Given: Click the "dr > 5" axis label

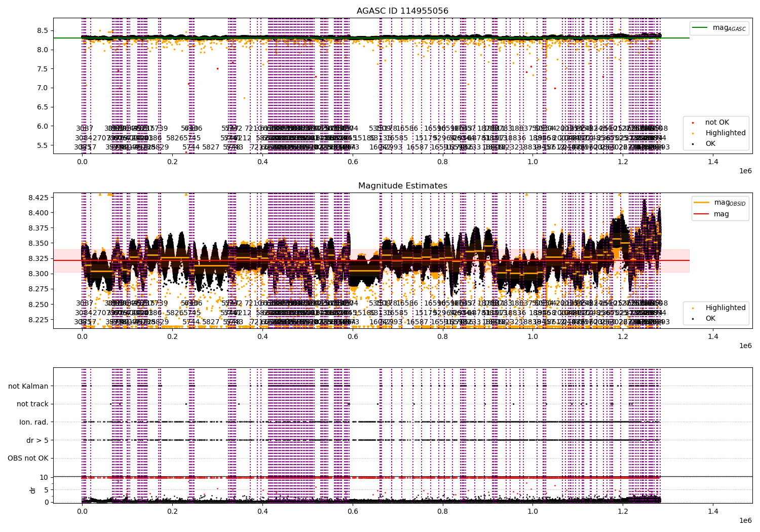Looking at the screenshot, I should [x=37, y=440].
